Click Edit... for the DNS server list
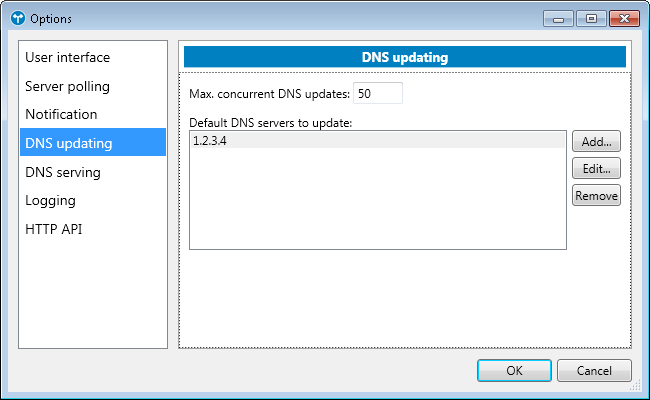The image size is (650, 400). click(596, 168)
